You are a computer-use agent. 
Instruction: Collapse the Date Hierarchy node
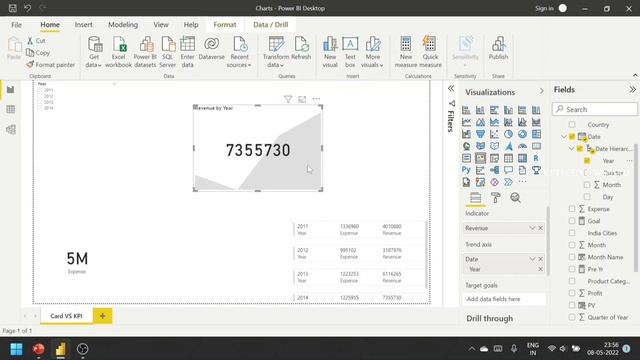coord(571,149)
